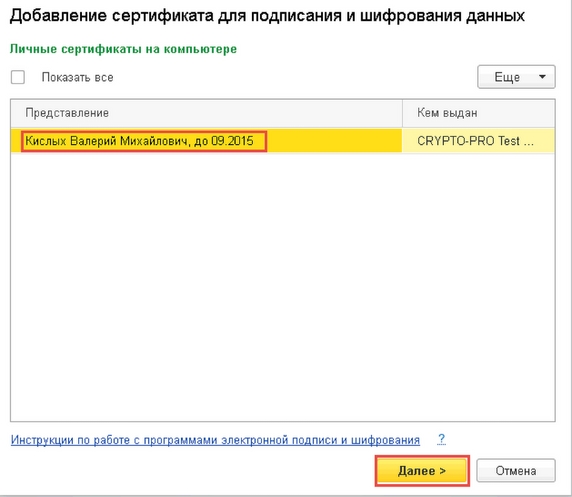
Task: Open the electronic signature instructions link
Action: (x=215, y=440)
